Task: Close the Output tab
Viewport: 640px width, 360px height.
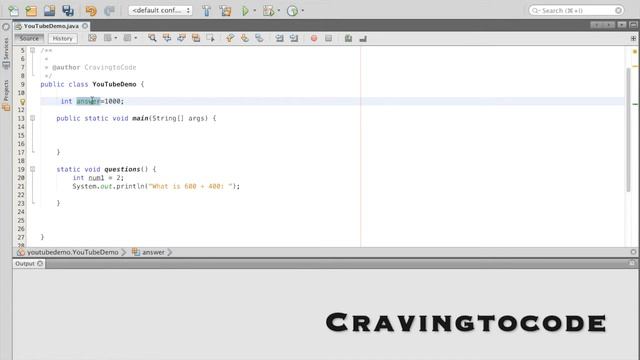Action: point(40,264)
